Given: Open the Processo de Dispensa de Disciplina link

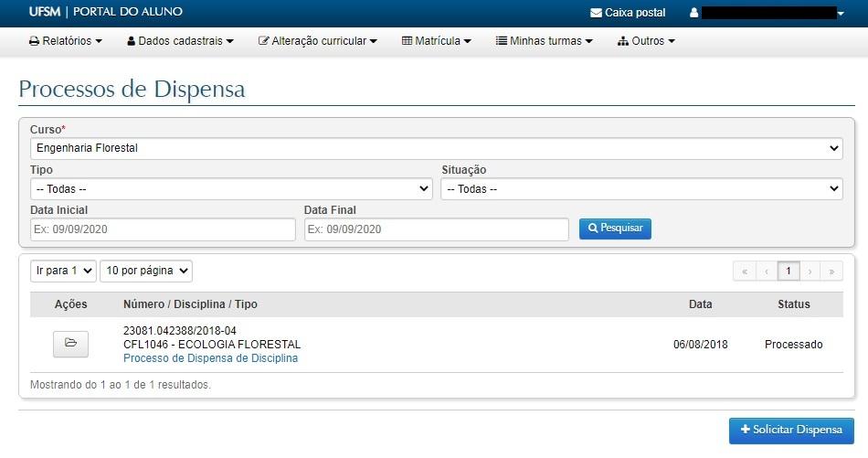Looking at the screenshot, I should [x=210, y=358].
